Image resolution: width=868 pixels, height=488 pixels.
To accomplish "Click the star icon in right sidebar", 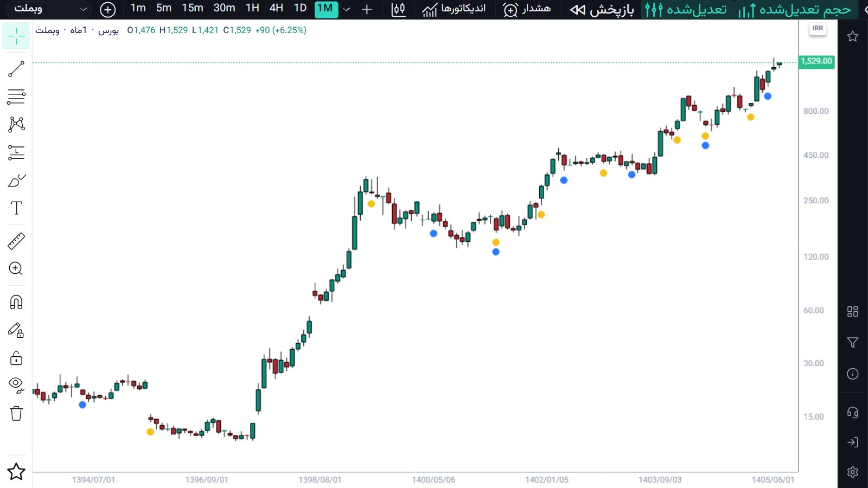I will coord(853,36).
